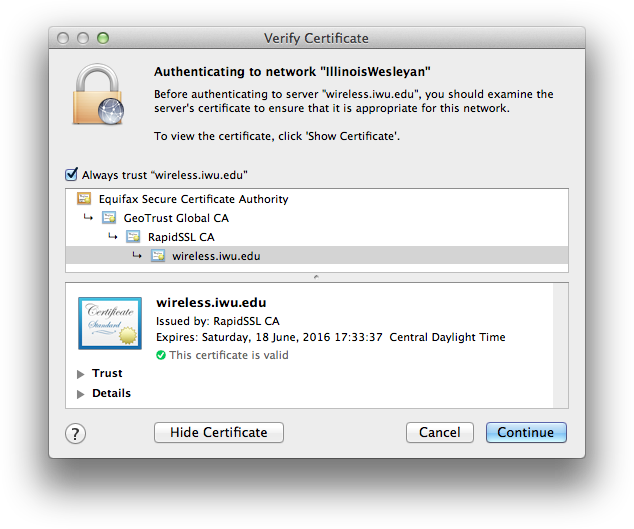Click the wireless.iwu.edu certificate row icon

158,256
